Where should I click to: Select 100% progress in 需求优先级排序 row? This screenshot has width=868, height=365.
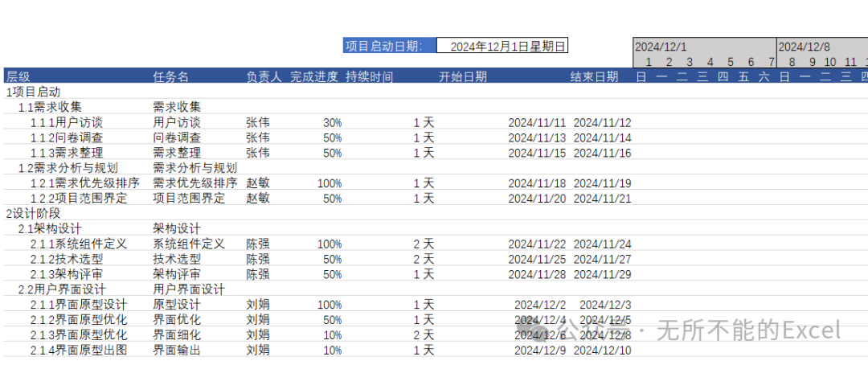330,183
